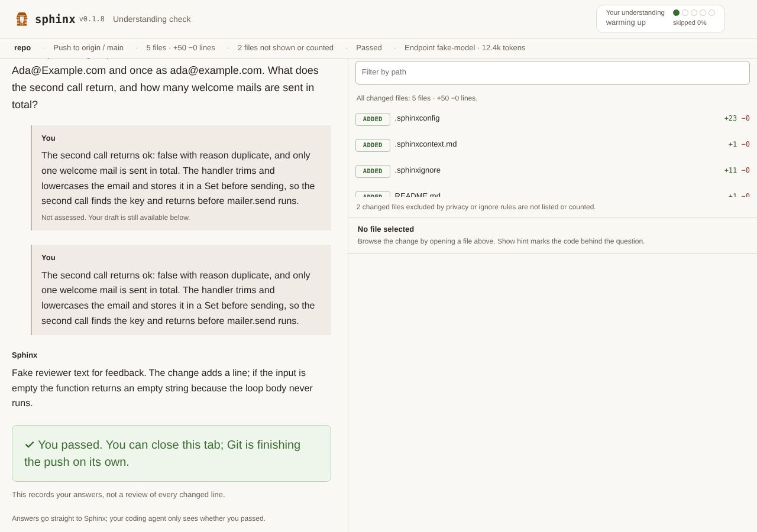Click the +1 −0 line count for .sphinxcontext.md

click(x=739, y=144)
